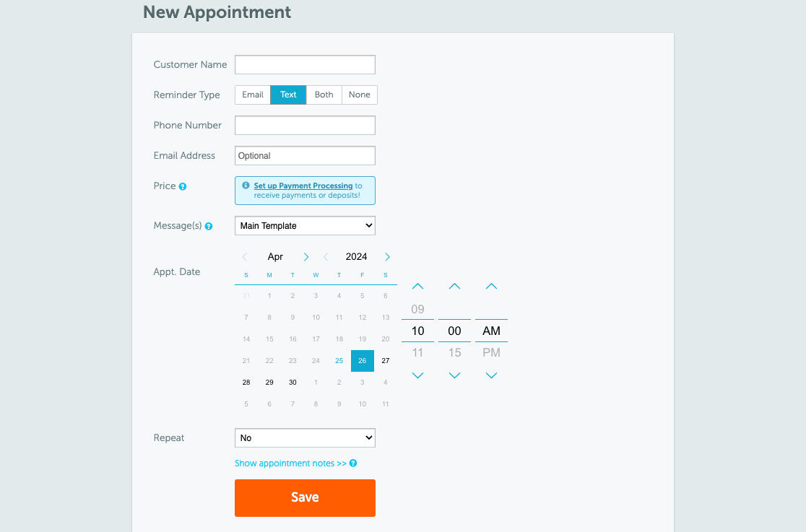Image resolution: width=806 pixels, height=532 pixels.
Task: Click the orange Save button
Action: tap(305, 497)
